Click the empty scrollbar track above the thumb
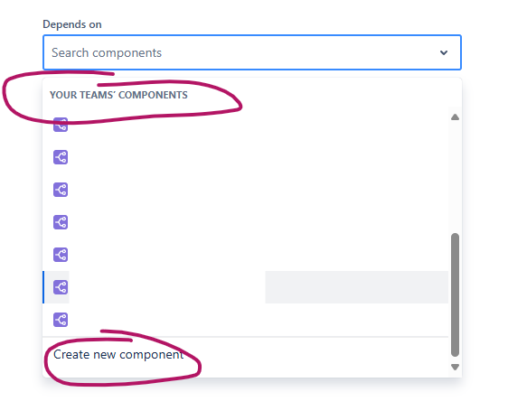The width and height of the screenshot is (508, 420). [x=455, y=176]
